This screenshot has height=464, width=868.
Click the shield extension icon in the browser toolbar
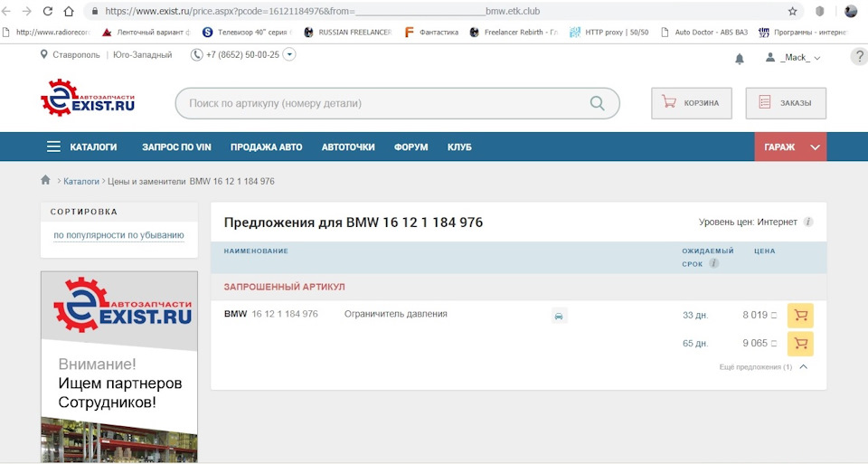coord(820,11)
